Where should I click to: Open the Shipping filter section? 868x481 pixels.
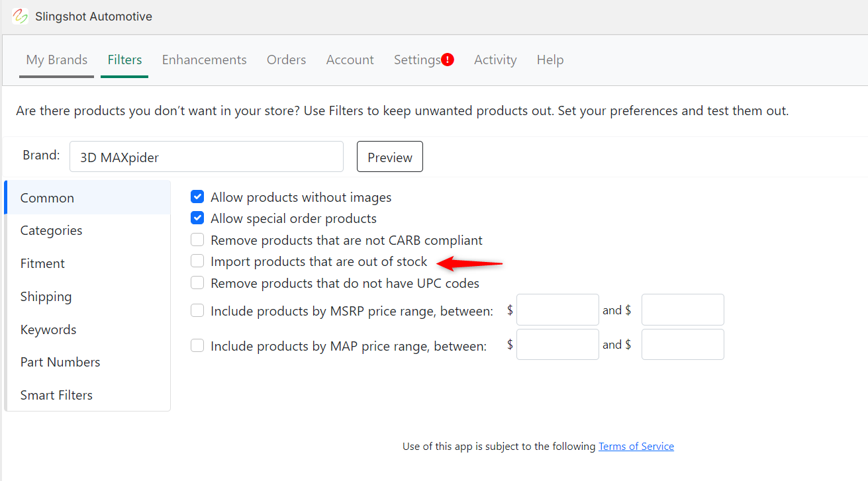87,296
